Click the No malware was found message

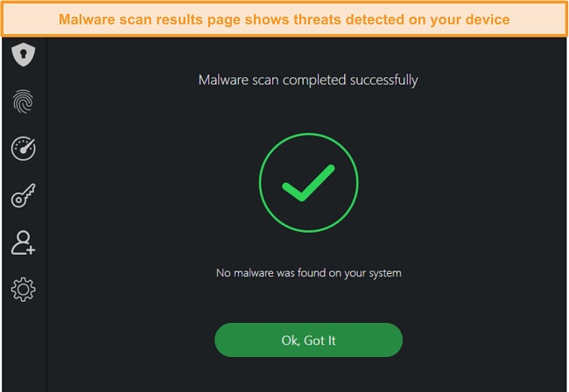click(308, 273)
